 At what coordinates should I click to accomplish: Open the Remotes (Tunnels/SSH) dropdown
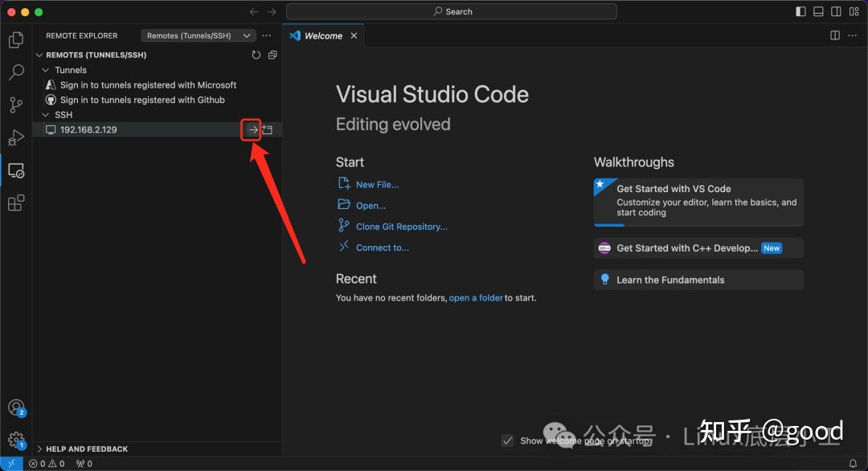199,35
